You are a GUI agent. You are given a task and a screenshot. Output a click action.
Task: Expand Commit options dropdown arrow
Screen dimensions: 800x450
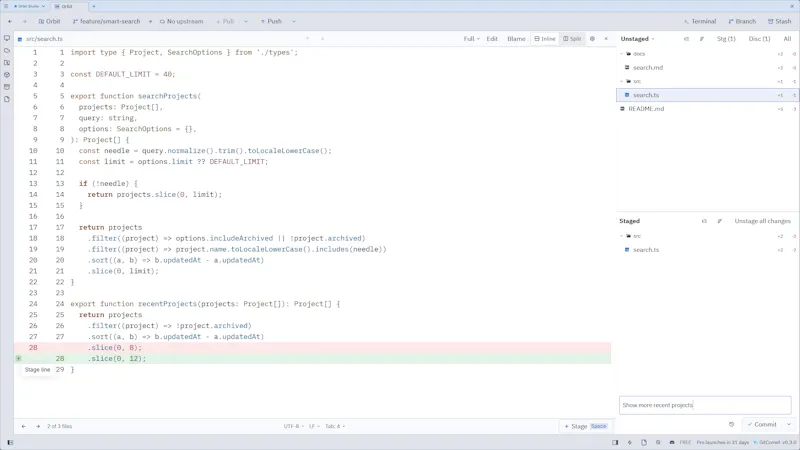tap(789, 424)
